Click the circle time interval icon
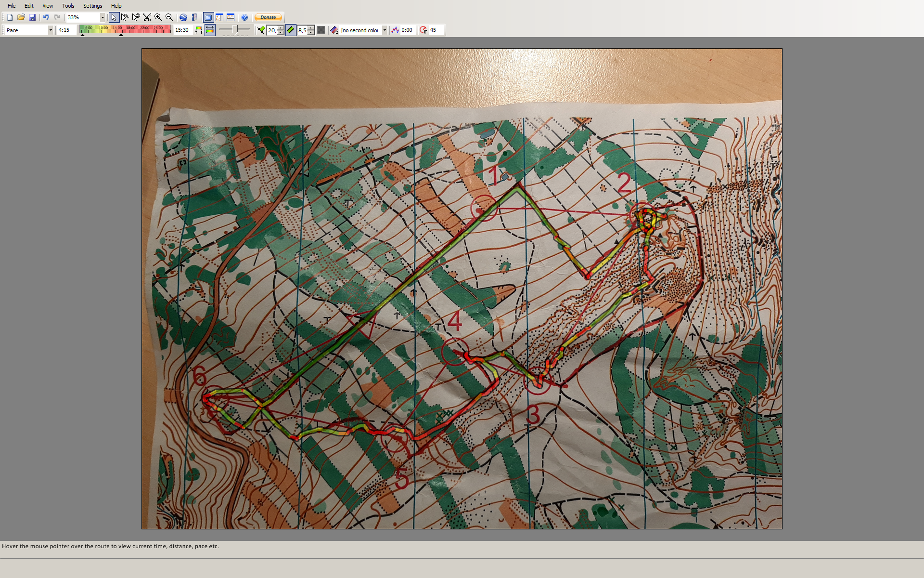Image resolution: width=924 pixels, height=578 pixels. pyautogui.click(x=423, y=30)
